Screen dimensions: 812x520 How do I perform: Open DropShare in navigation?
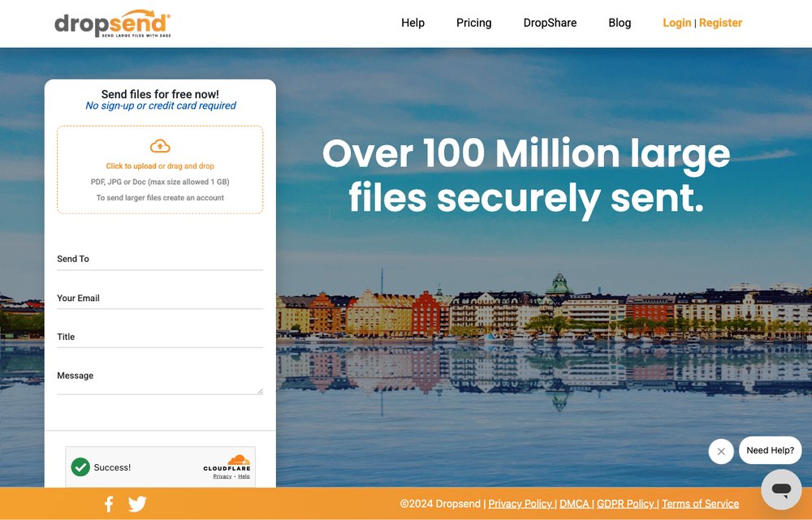550,23
